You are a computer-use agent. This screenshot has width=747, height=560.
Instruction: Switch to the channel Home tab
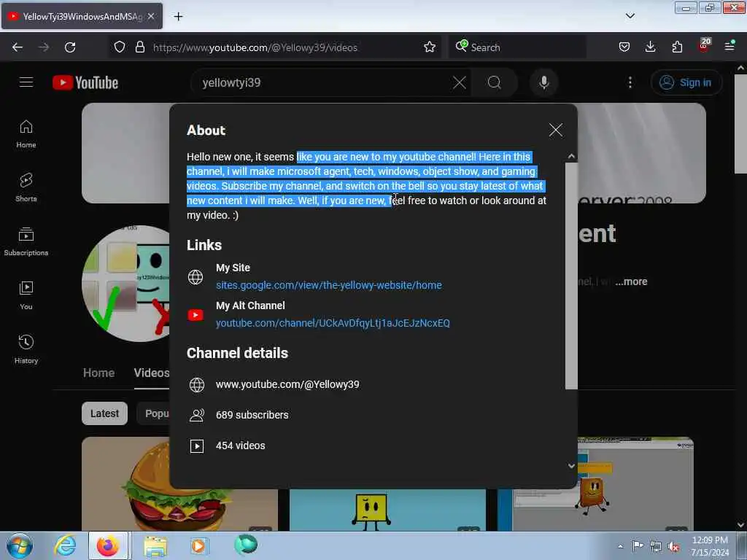[98, 373]
